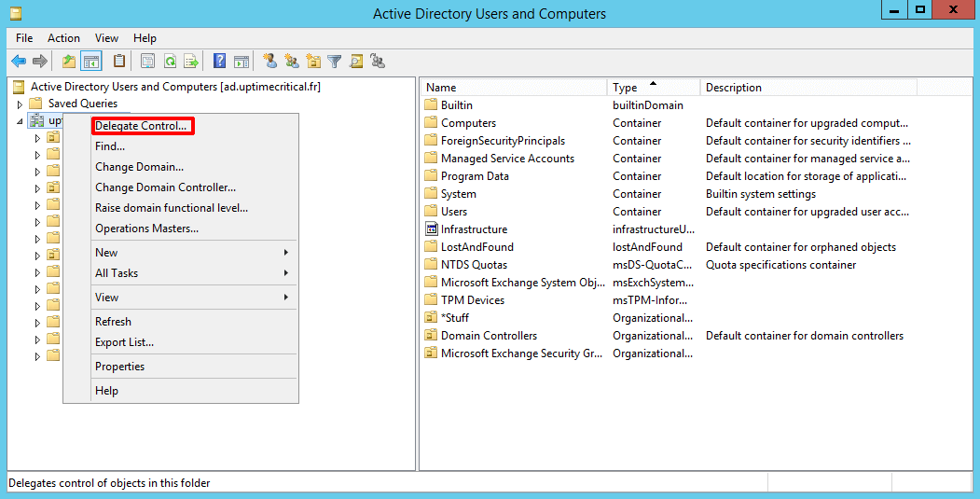
Task: Click the funnel Filter options icon
Action: 335,62
